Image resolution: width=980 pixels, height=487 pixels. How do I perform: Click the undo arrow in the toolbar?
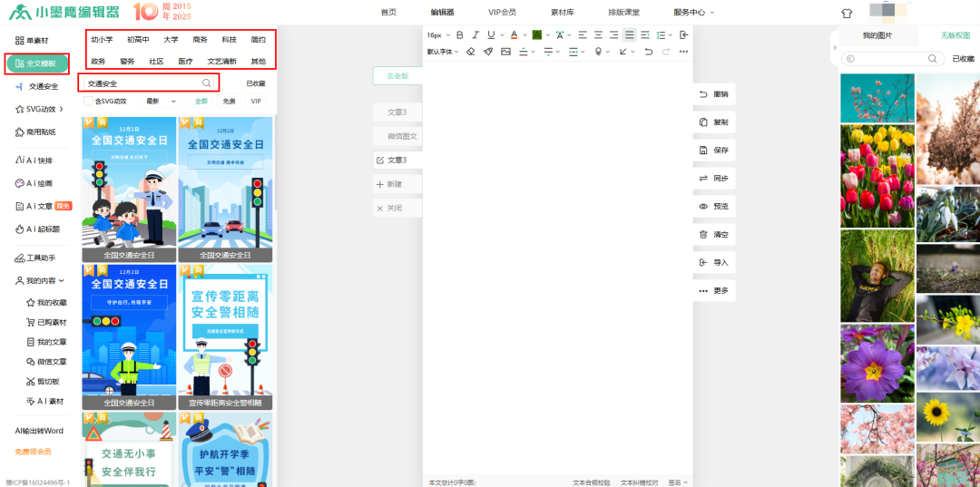point(648,52)
